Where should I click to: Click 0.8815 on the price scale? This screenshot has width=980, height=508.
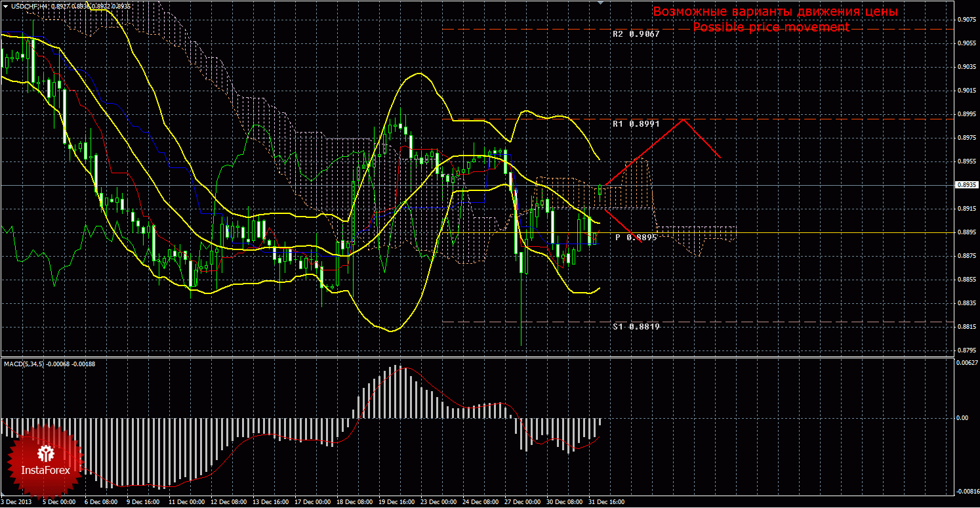(x=966, y=327)
